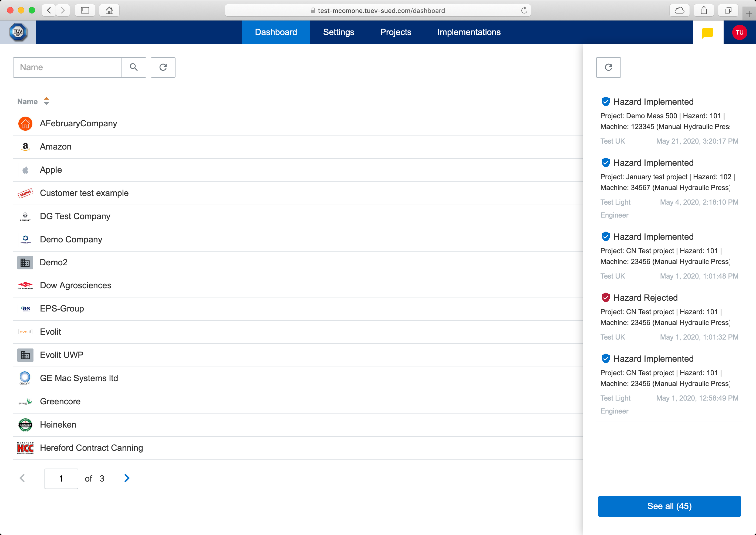Open the TU user avatar menu
The width and height of the screenshot is (756, 535).
click(x=739, y=32)
